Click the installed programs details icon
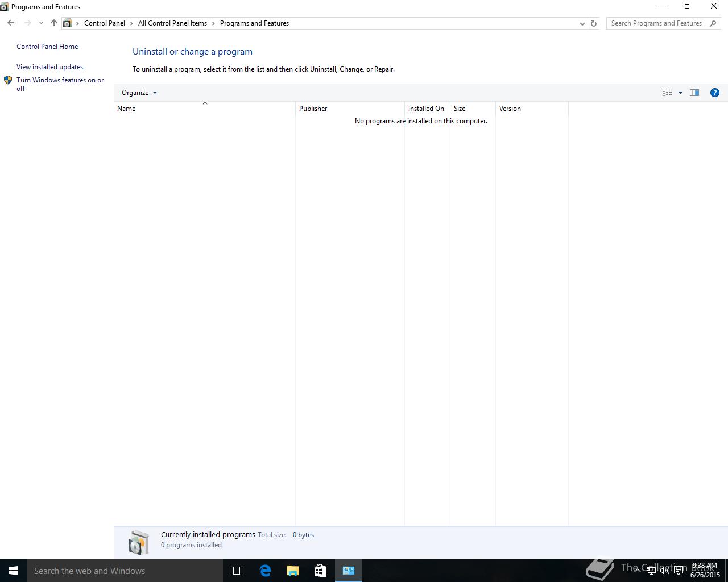Viewport: 728px width, 582px height. pos(138,542)
